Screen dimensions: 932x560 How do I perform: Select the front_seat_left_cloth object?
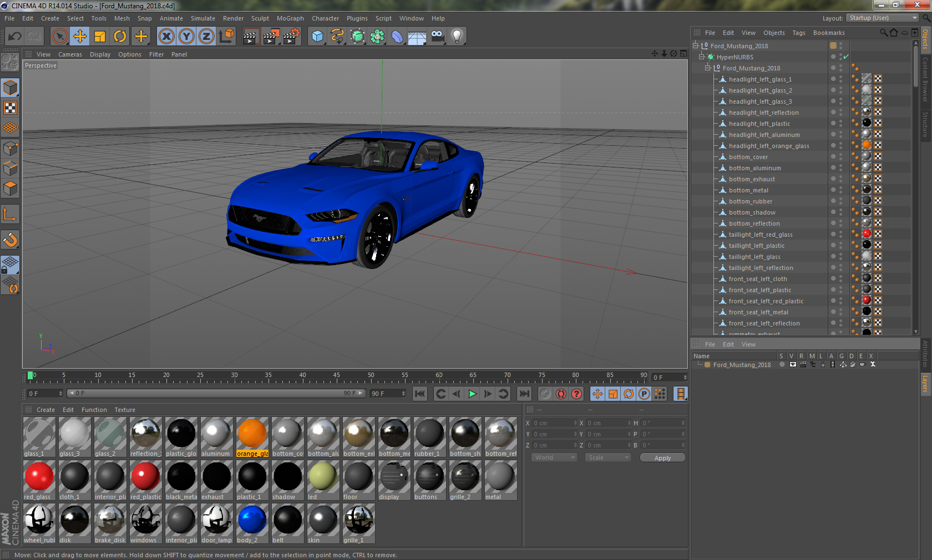click(x=758, y=279)
